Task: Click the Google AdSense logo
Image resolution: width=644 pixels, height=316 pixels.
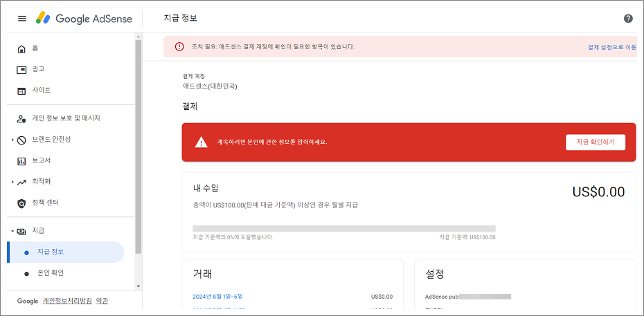Action: (x=84, y=19)
